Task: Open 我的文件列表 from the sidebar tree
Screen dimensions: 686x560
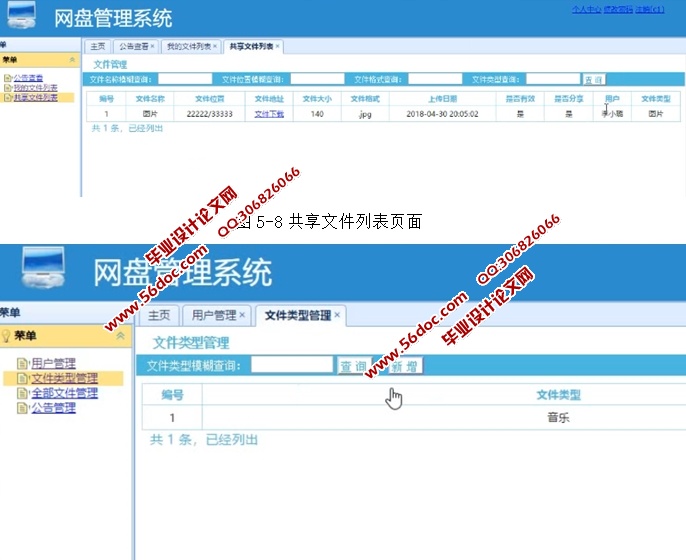Action: (35, 88)
